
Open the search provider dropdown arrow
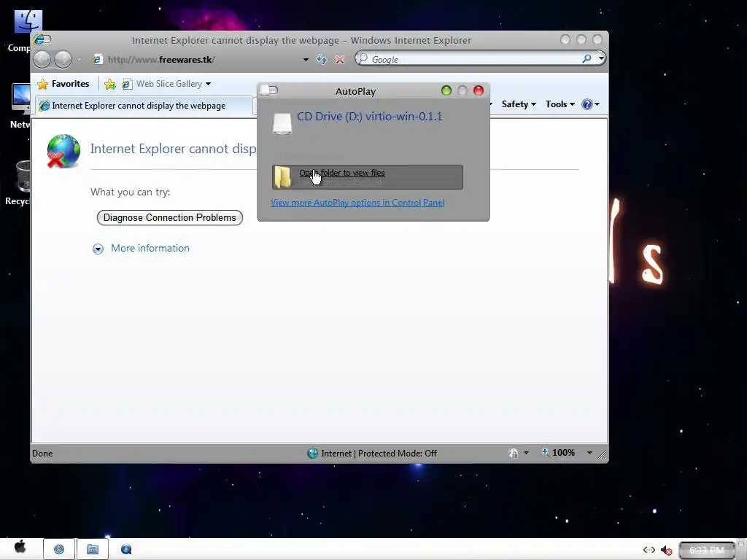point(601,58)
